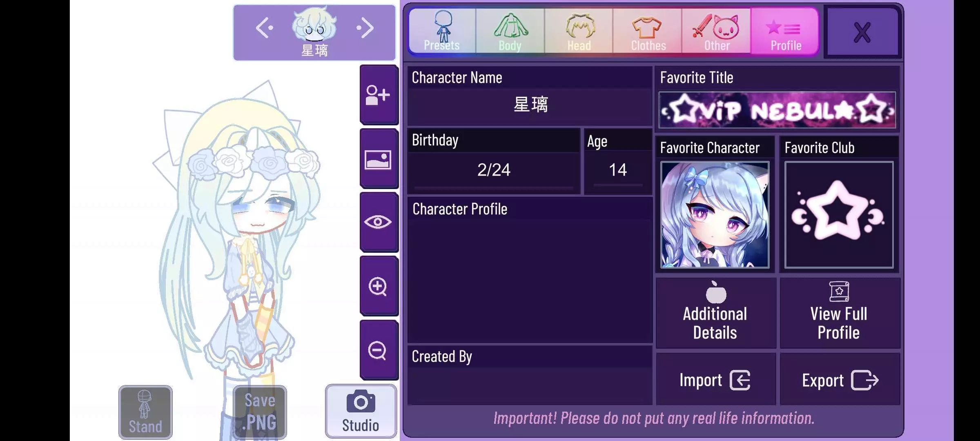This screenshot has height=441, width=980.
Task: Open the background image picker icon
Action: [x=379, y=159]
